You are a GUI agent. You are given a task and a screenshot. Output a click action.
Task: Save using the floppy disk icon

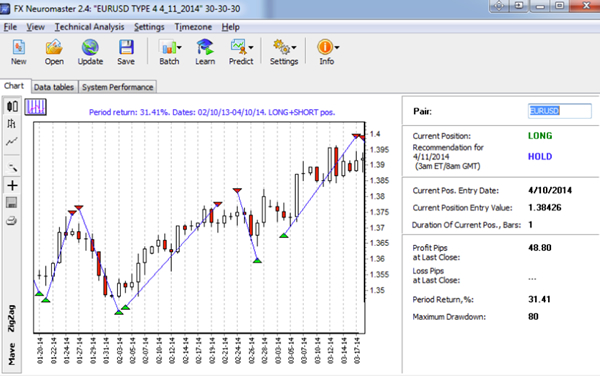coord(126,47)
